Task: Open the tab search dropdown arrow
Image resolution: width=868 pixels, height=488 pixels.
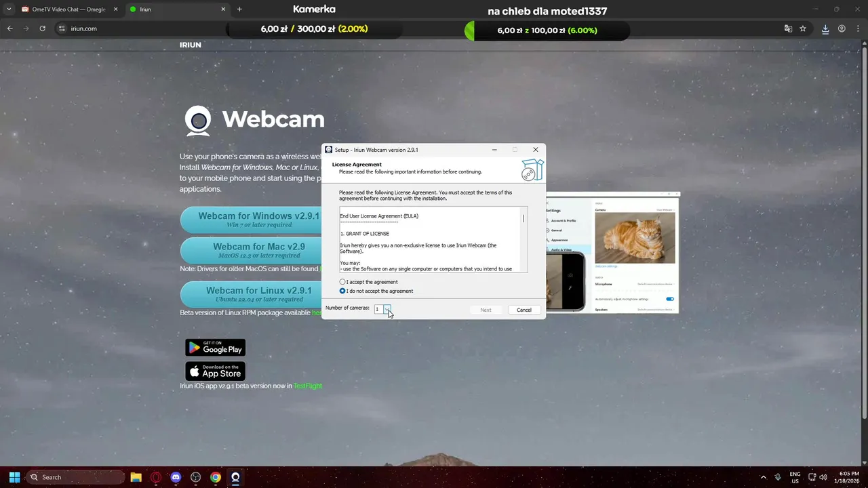Action: tap(9, 9)
